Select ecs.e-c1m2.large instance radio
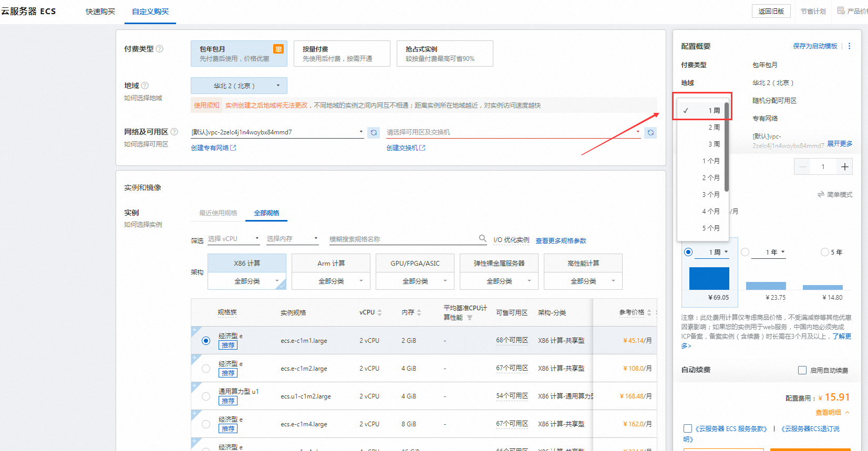The image size is (868, 451). coord(206,369)
